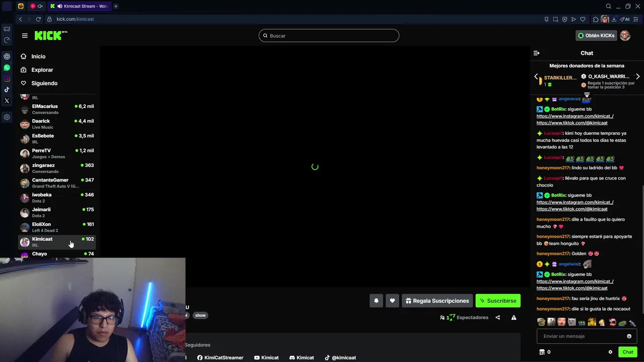Open TikTok in Opera sidebar

(7, 89)
